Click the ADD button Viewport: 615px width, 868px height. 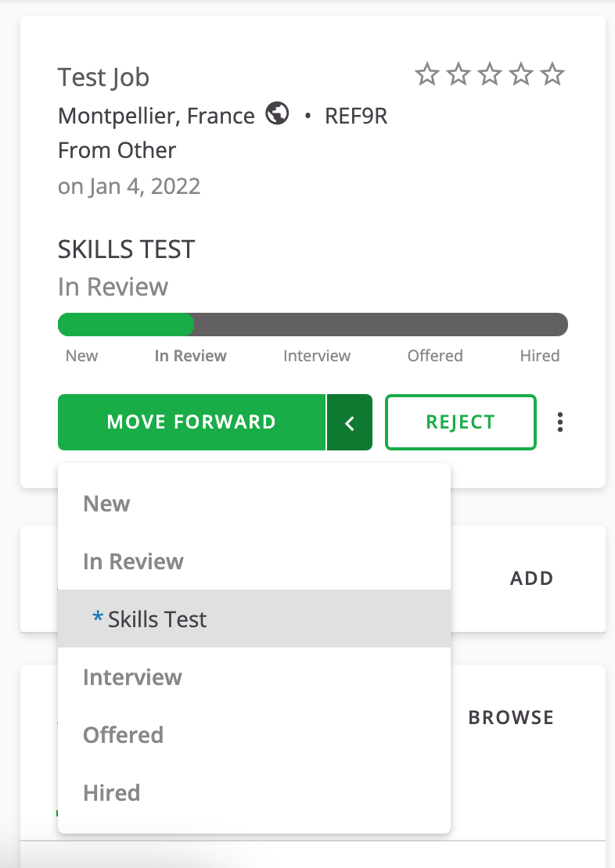click(x=531, y=579)
